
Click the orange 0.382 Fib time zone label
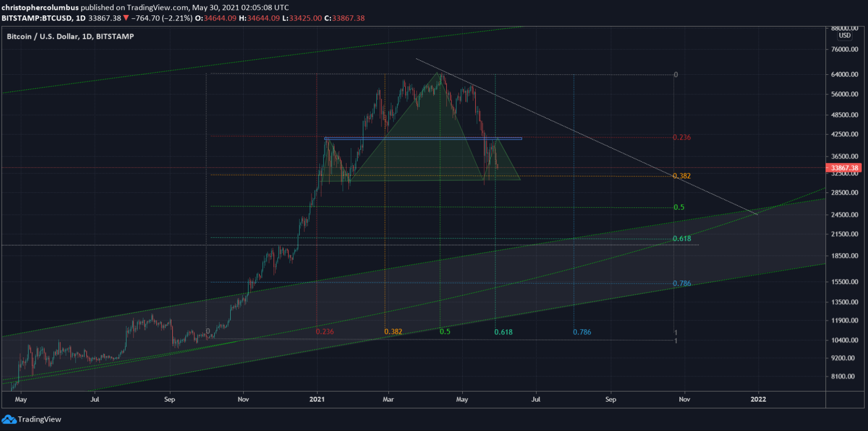click(393, 332)
